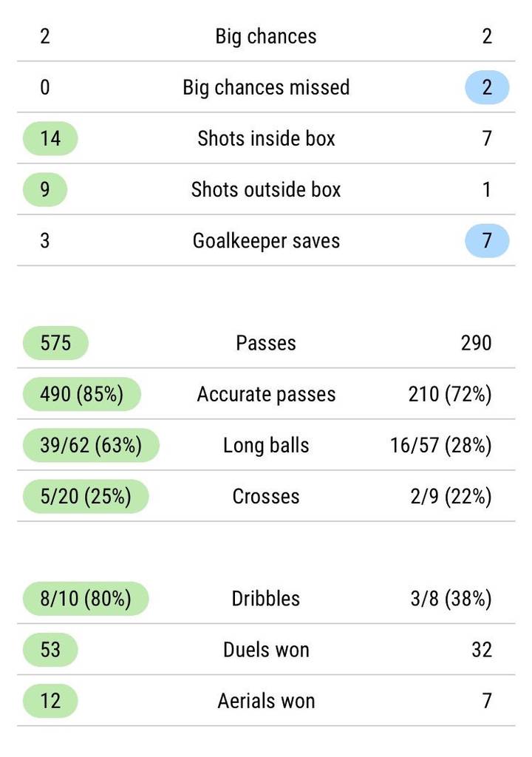This screenshot has width=532, height=757.
Task: Click the 290 passes value
Action: pyautogui.click(x=476, y=343)
